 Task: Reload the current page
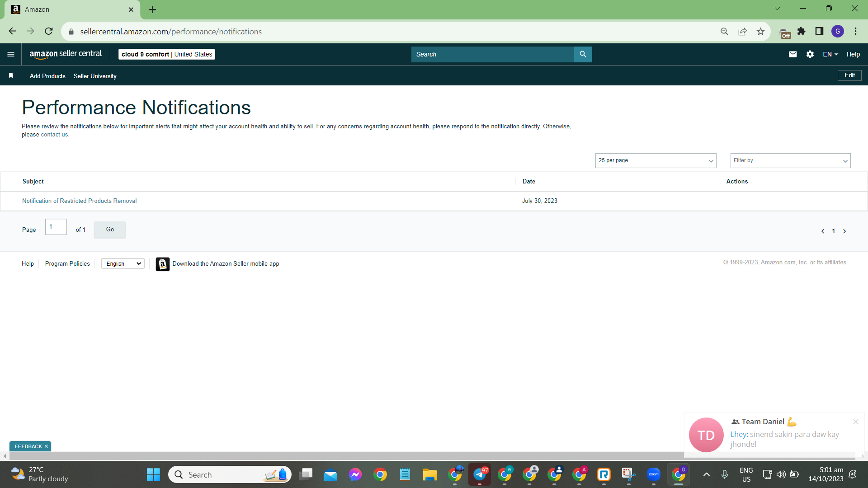(x=49, y=31)
